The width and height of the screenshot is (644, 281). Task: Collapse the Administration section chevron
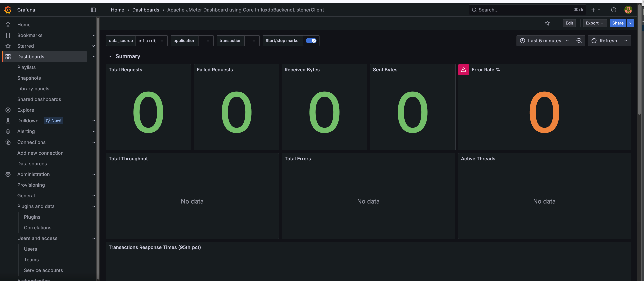point(94,174)
